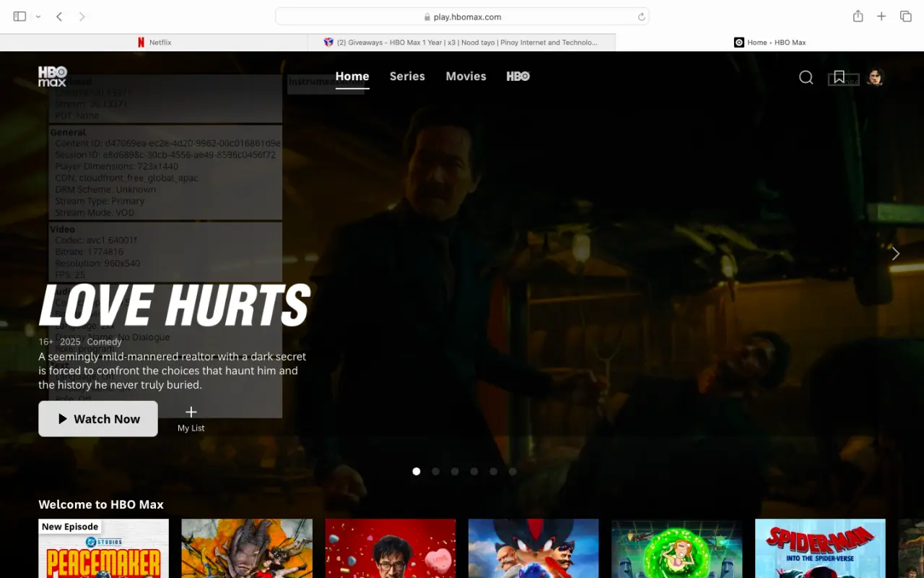Open the Movies navigation tab
Image resolution: width=924 pixels, height=578 pixels.
tap(466, 77)
